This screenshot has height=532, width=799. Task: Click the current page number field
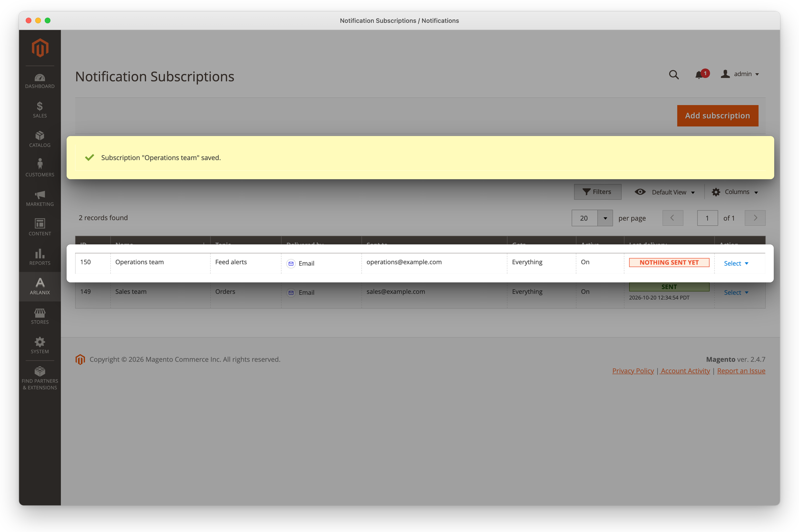(707, 218)
